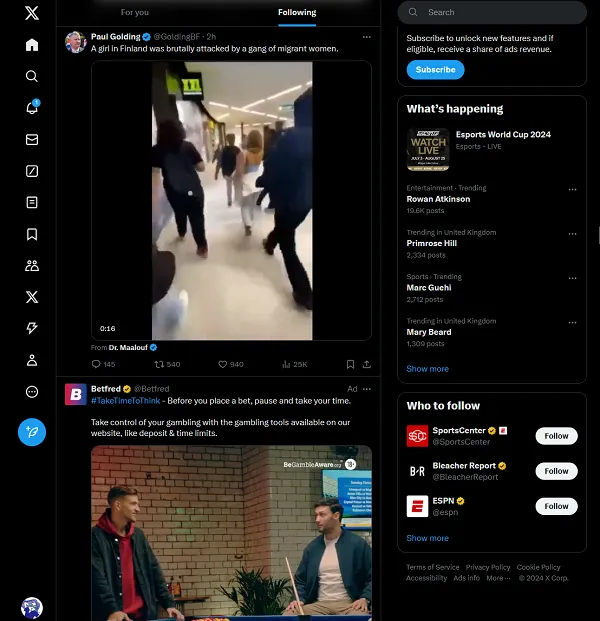Image resolution: width=600 pixels, height=621 pixels.
Task: Open Premium X icon in sidebar
Action: [32, 297]
